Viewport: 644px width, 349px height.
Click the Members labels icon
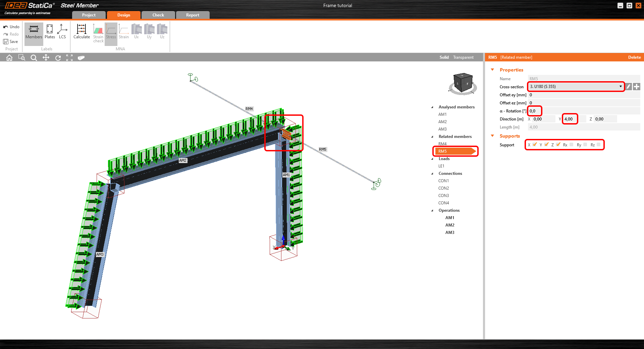[34, 32]
